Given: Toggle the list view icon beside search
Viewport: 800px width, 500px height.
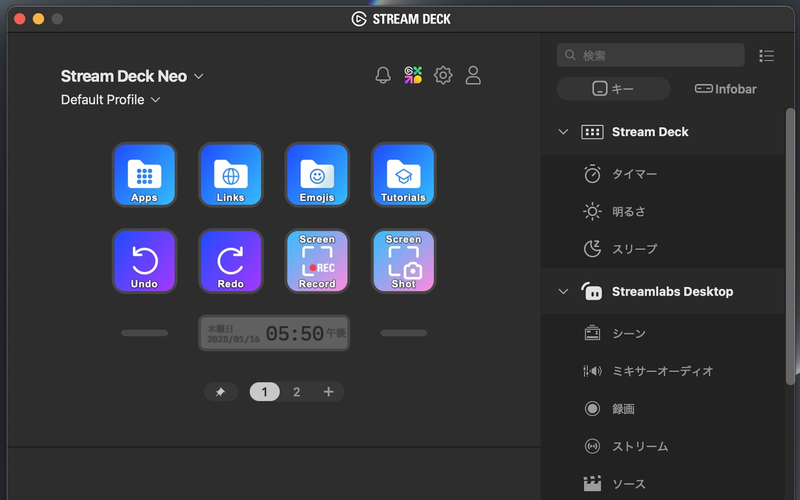Looking at the screenshot, I should [767, 56].
